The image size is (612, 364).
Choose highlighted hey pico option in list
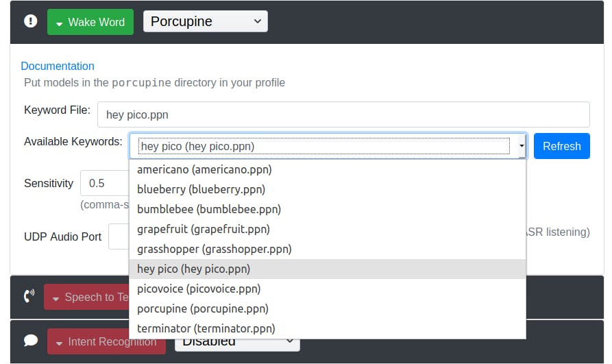(x=193, y=269)
